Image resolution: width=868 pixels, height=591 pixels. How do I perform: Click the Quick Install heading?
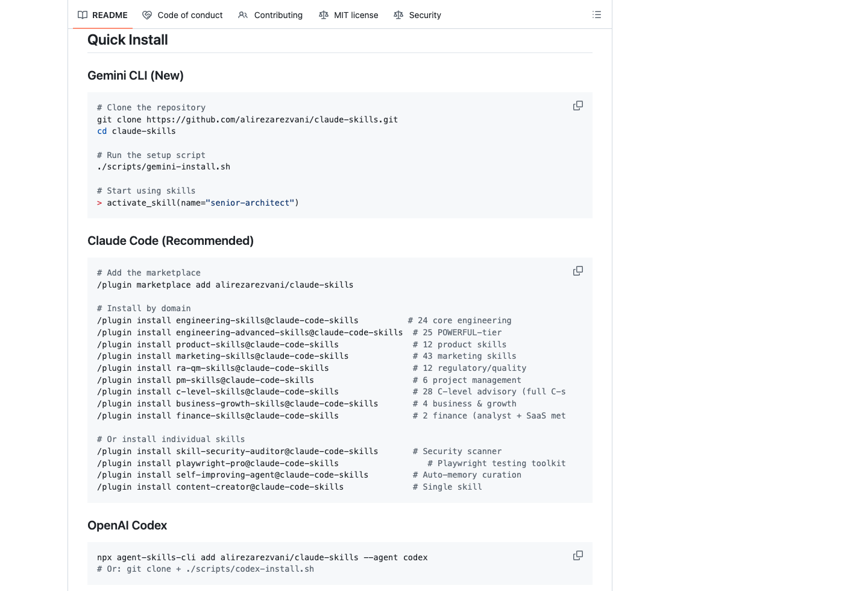tap(128, 40)
